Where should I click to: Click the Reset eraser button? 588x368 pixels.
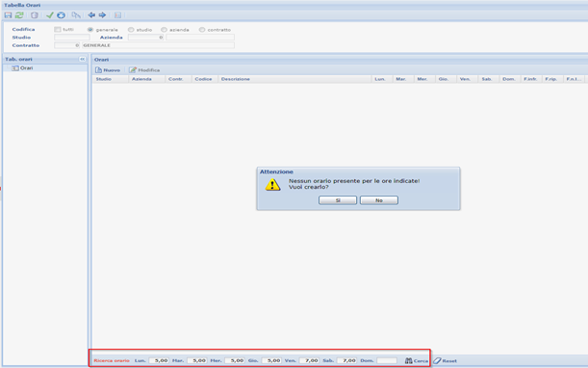click(446, 360)
